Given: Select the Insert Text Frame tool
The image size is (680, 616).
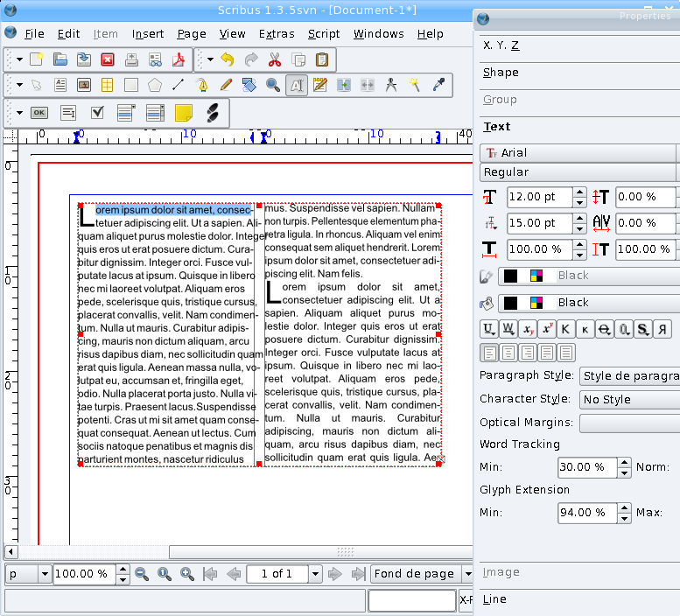Looking at the screenshot, I should click(x=61, y=86).
